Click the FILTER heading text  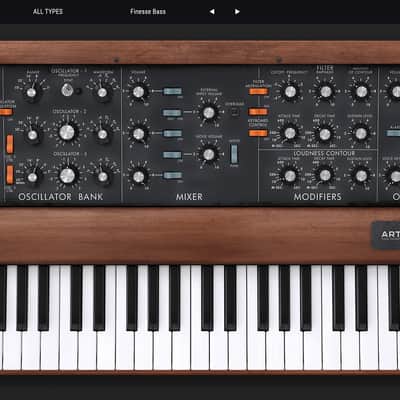point(325,68)
